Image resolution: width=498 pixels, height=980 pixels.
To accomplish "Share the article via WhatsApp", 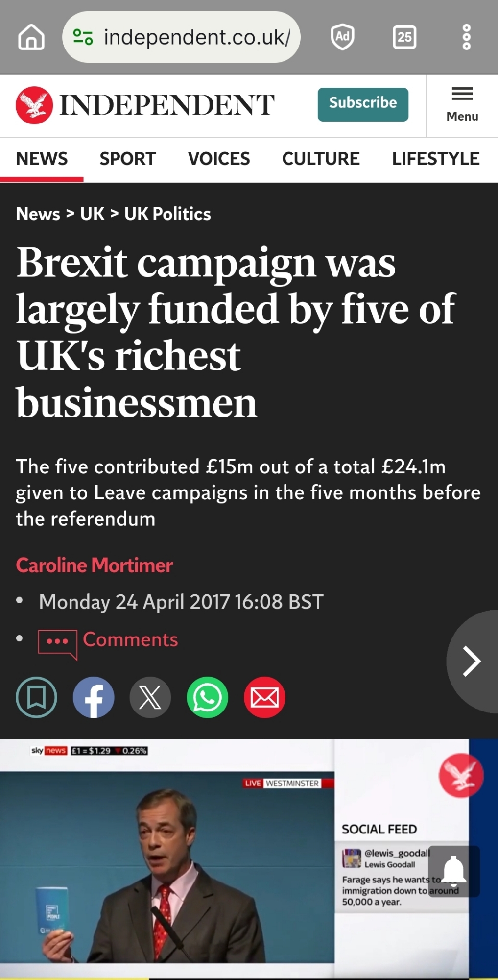I will (207, 697).
